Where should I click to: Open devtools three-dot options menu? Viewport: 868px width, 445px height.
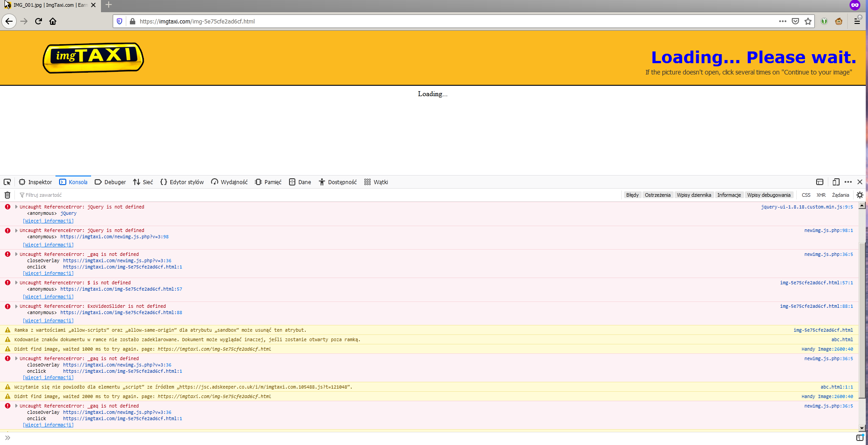(848, 182)
